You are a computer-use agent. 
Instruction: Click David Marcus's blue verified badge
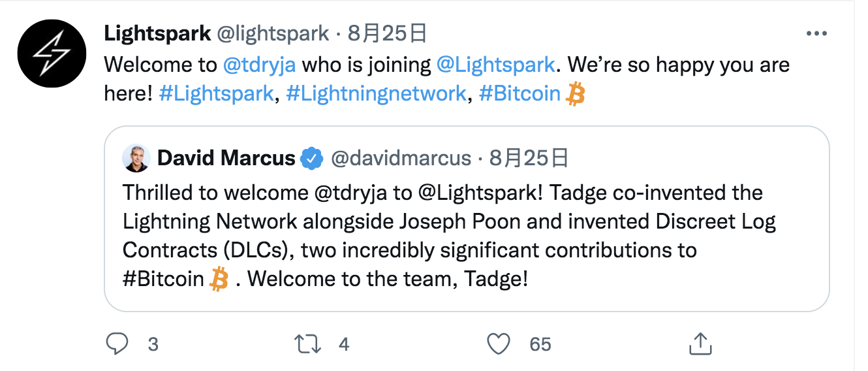pos(312,158)
